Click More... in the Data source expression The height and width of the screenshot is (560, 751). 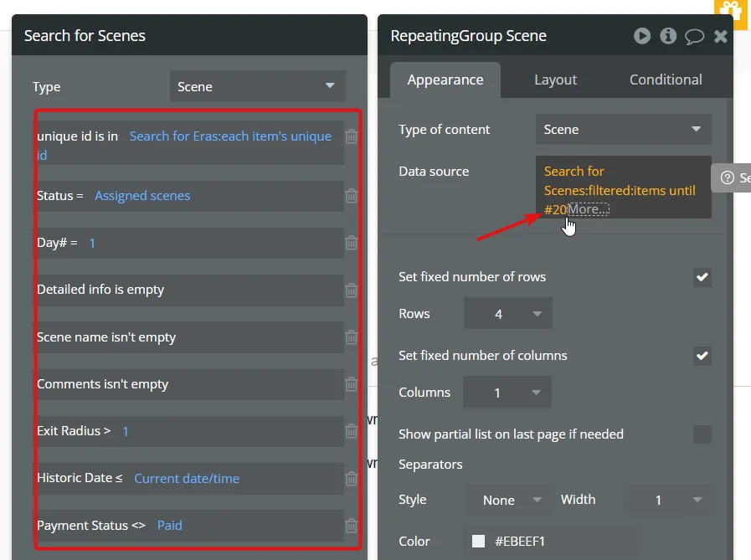pyautogui.click(x=588, y=209)
